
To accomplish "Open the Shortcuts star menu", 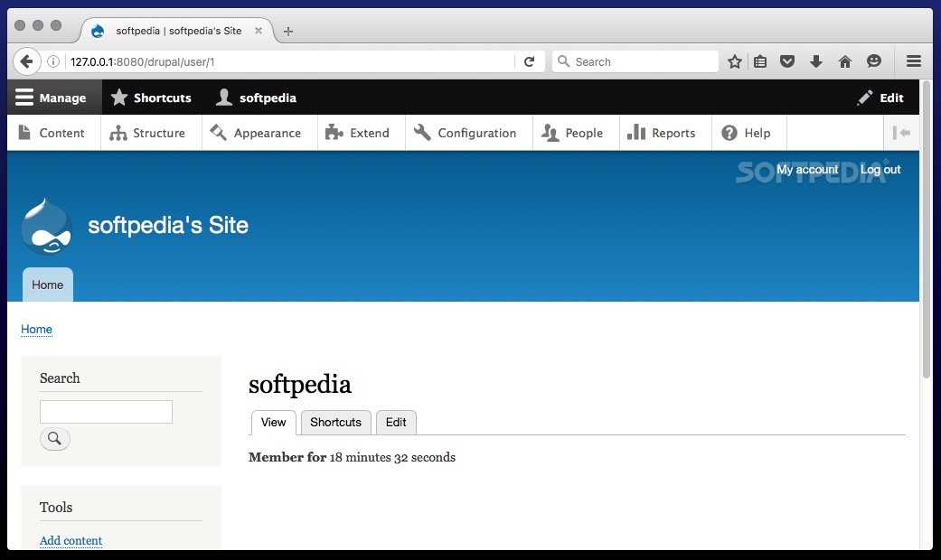I will [x=151, y=98].
